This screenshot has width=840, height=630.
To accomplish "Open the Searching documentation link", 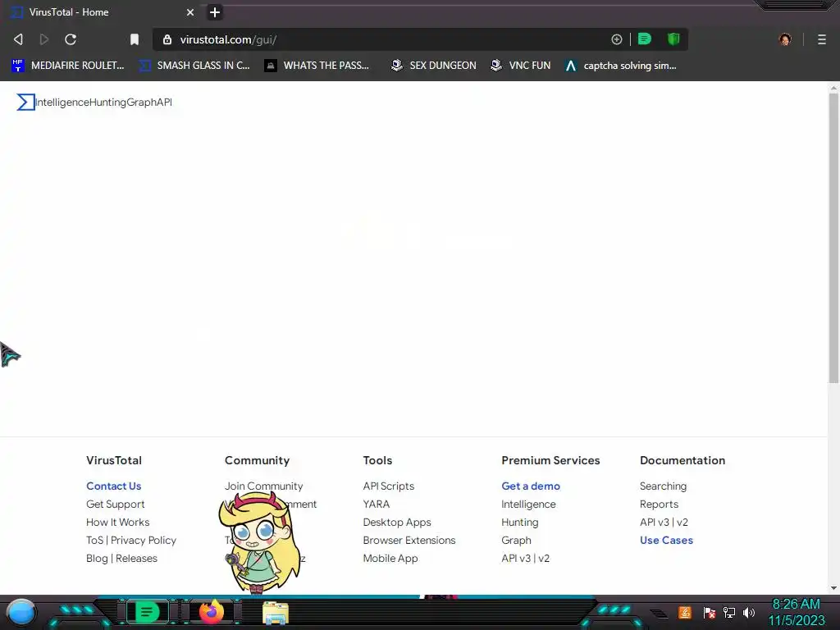I will [663, 486].
